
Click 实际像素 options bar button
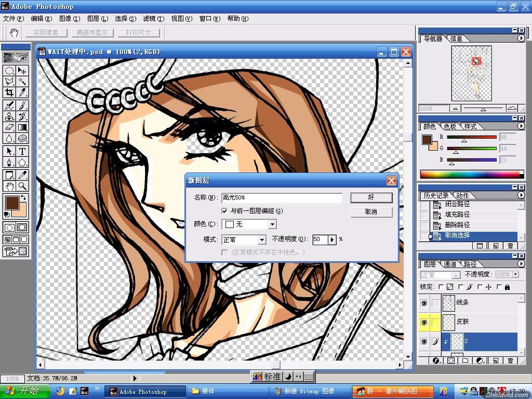pyautogui.click(x=46, y=33)
